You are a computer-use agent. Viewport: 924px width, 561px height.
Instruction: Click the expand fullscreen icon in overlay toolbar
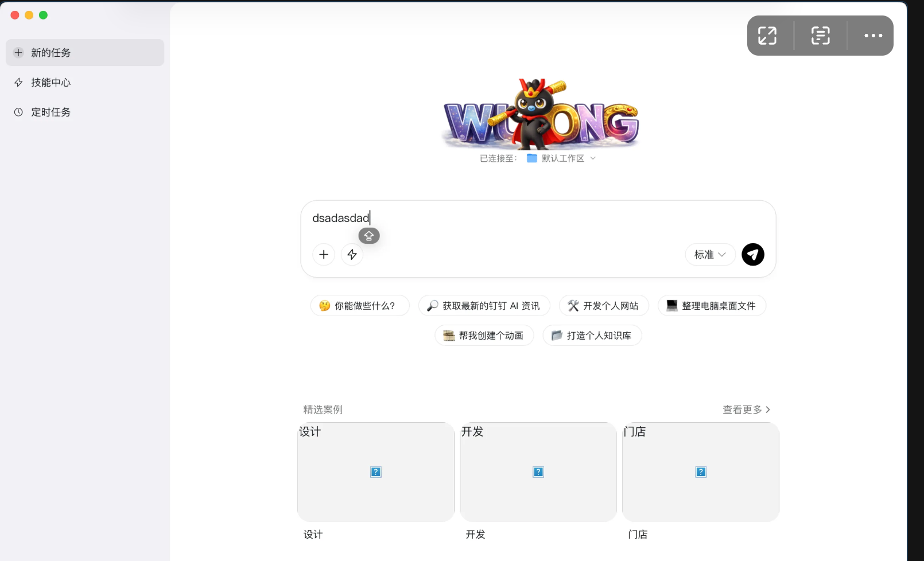(767, 36)
